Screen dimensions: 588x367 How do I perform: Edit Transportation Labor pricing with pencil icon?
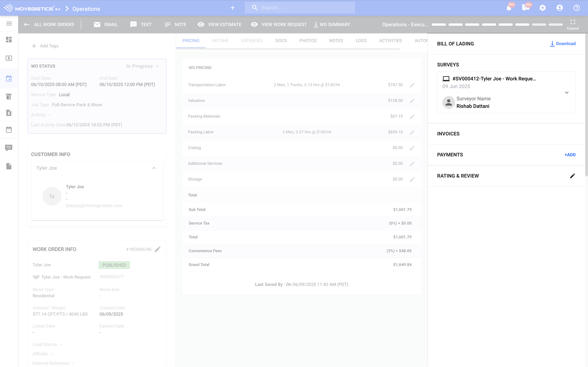(412, 85)
